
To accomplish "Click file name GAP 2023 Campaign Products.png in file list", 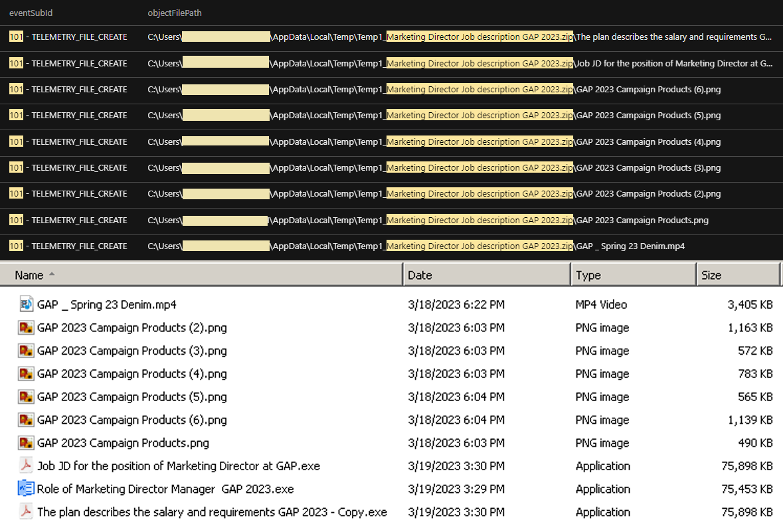I will [124, 442].
